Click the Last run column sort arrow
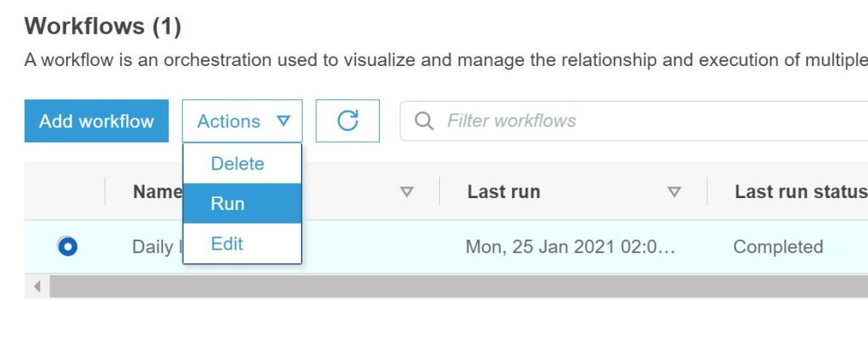Image resolution: width=868 pixels, height=348 pixels. coord(675,192)
